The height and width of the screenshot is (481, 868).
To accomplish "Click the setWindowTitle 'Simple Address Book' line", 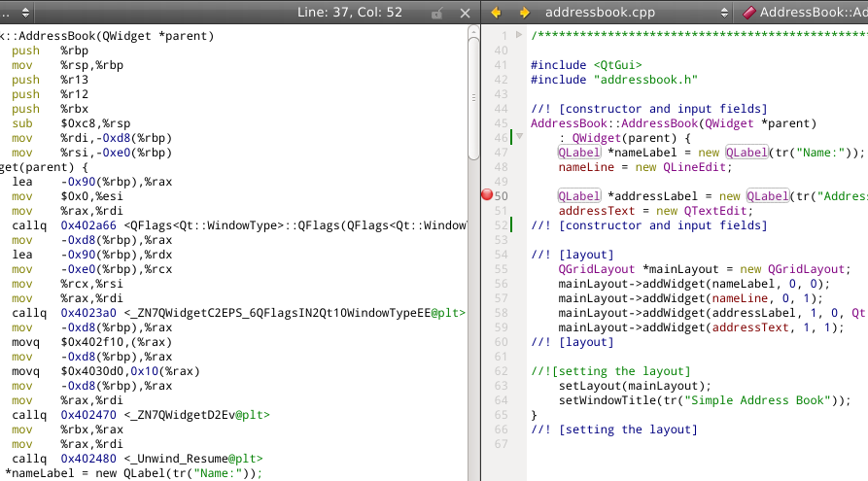I will [x=704, y=400].
